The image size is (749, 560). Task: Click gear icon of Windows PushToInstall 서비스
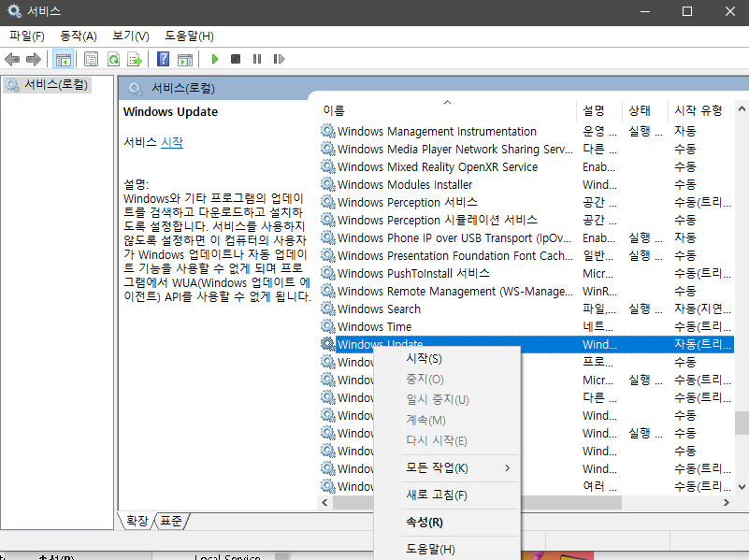click(x=327, y=273)
